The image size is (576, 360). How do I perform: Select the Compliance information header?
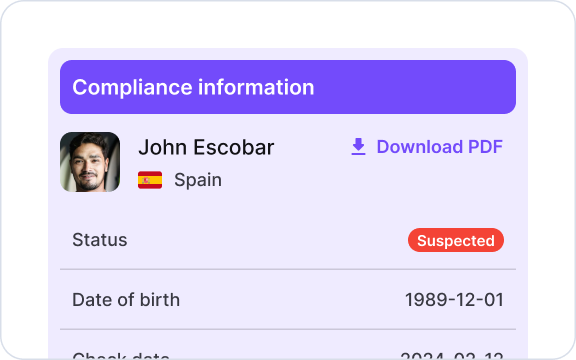pos(288,87)
